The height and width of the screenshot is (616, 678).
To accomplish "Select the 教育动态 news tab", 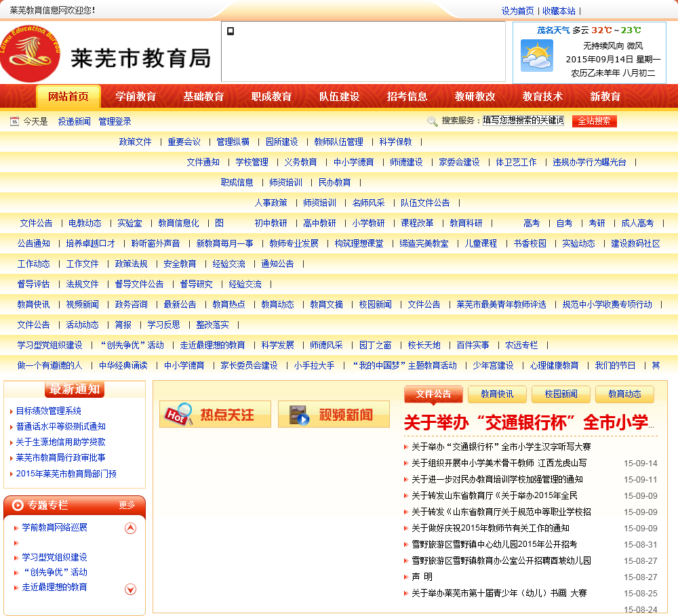I will pos(624,394).
